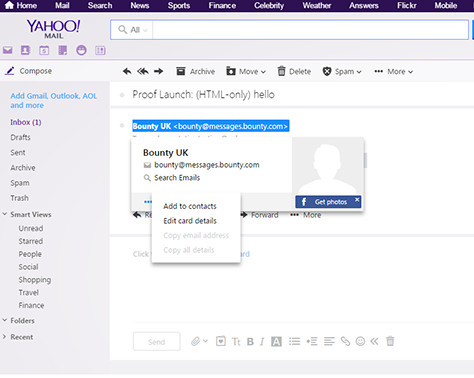The width and height of the screenshot is (474, 378).
Task: Open the attachment paperclip dropdown
Action: coord(199,341)
